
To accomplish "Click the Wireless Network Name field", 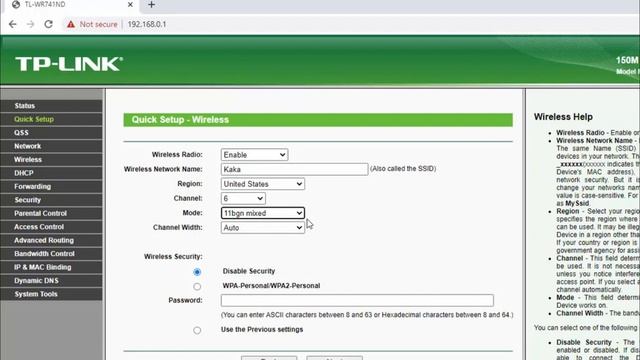I will 294,169.
